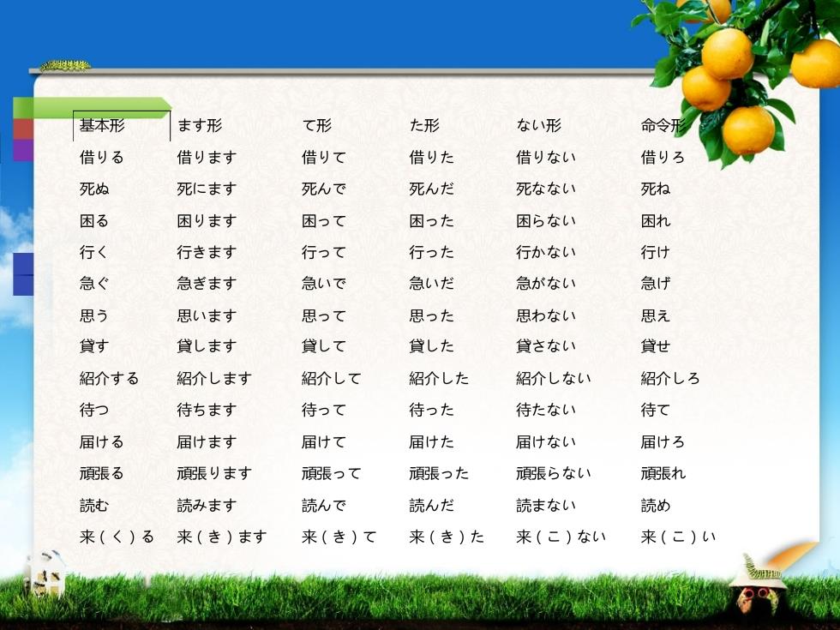Image resolution: width=840 pixels, height=630 pixels.
Task: Click the word 借りる
Action: (102, 158)
